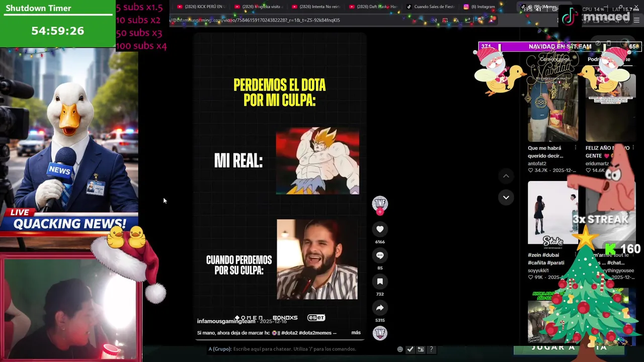Open the chat pop-out window icon
This screenshot has width=644, height=362.
(421, 349)
